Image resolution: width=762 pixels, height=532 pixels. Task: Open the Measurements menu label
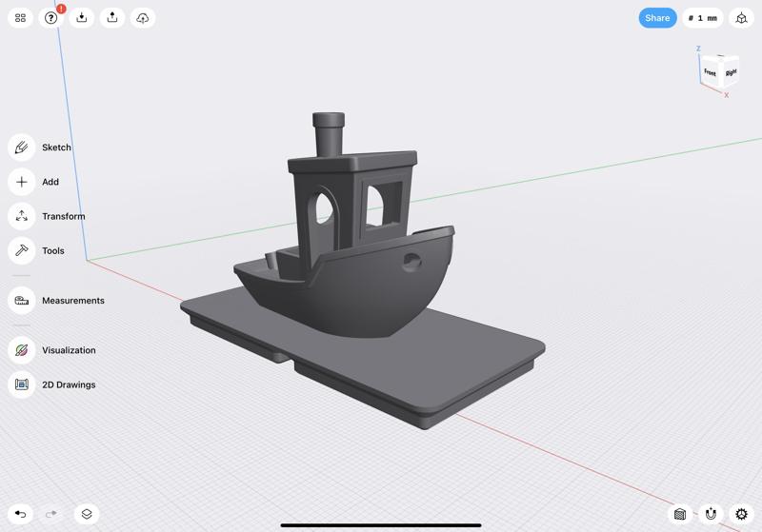tap(73, 301)
